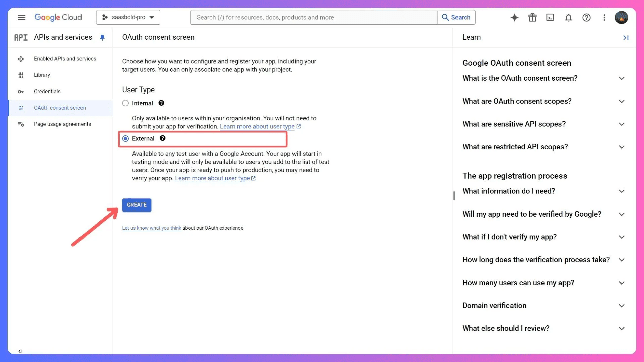Open Page usage agreements section
The image size is (644, 362).
[x=62, y=124]
